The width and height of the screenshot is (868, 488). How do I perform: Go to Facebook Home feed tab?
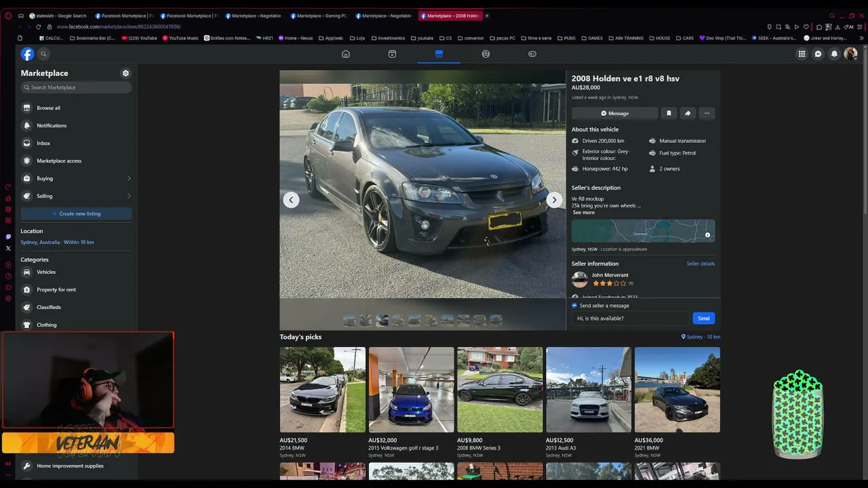click(x=346, y=54)
